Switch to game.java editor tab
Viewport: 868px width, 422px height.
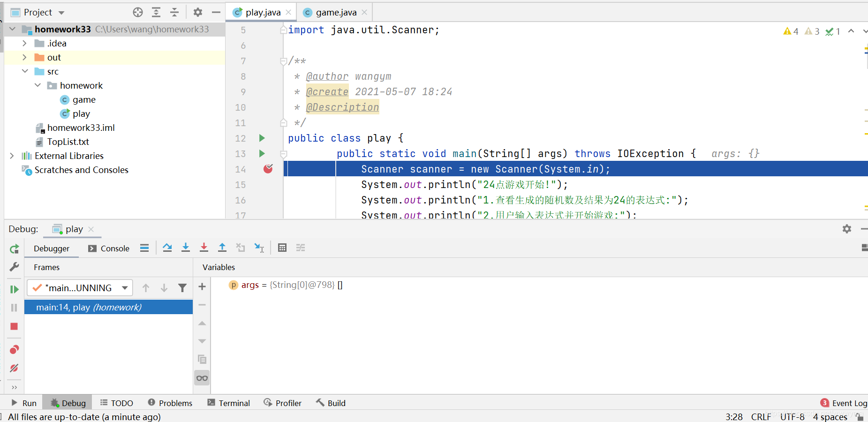coord(336,13)
